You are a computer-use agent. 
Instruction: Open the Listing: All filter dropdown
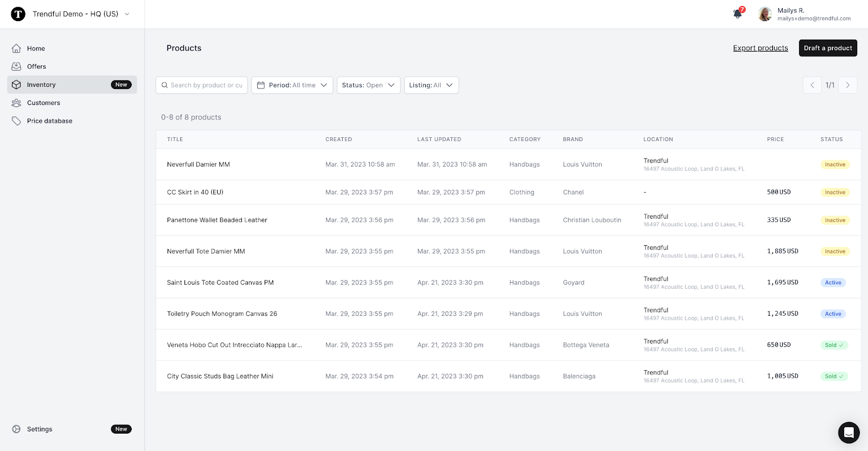tap(431, 85)
